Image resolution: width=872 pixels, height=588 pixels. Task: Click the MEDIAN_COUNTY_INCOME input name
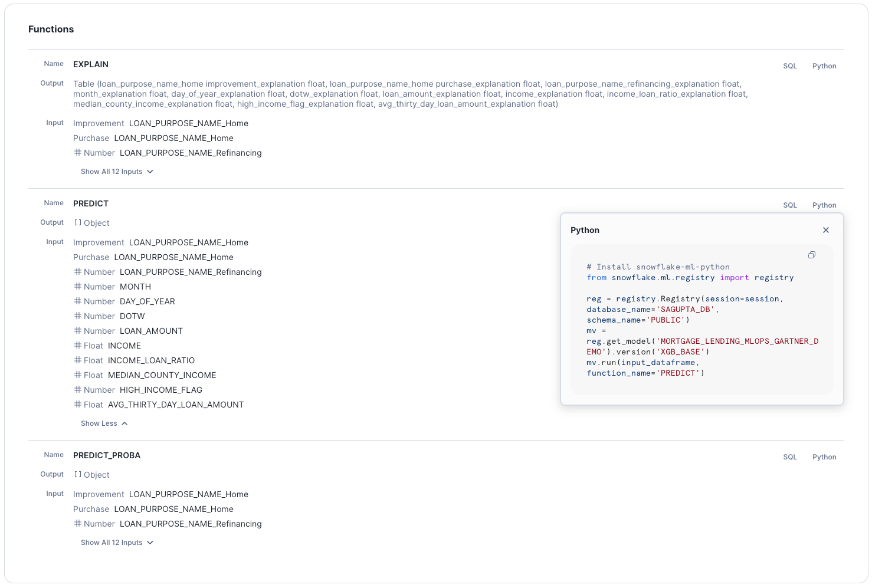pyautogui.click(x=162, y=375)
